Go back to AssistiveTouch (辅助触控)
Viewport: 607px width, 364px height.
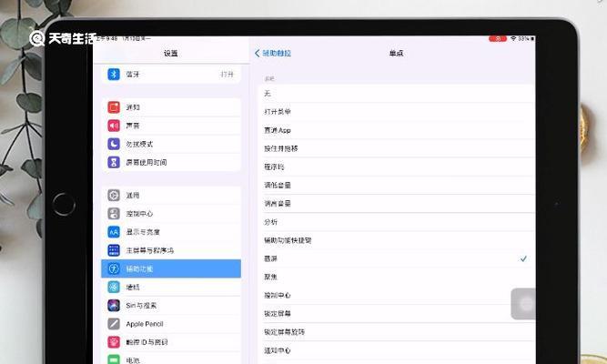273,53
